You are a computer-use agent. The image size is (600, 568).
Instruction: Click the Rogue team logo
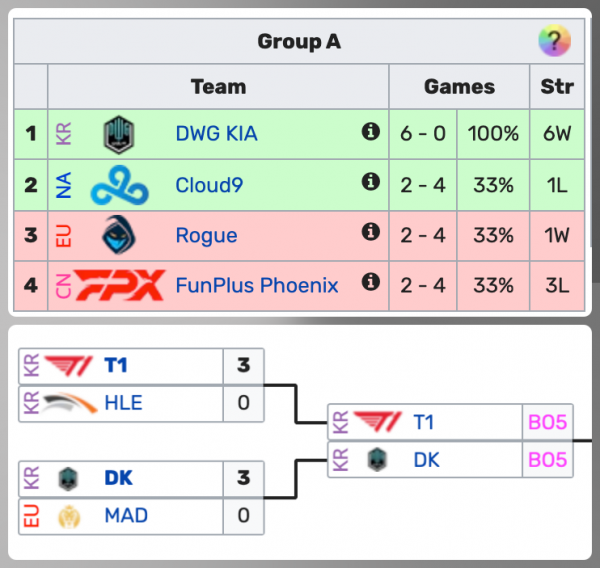coord(120,236)
